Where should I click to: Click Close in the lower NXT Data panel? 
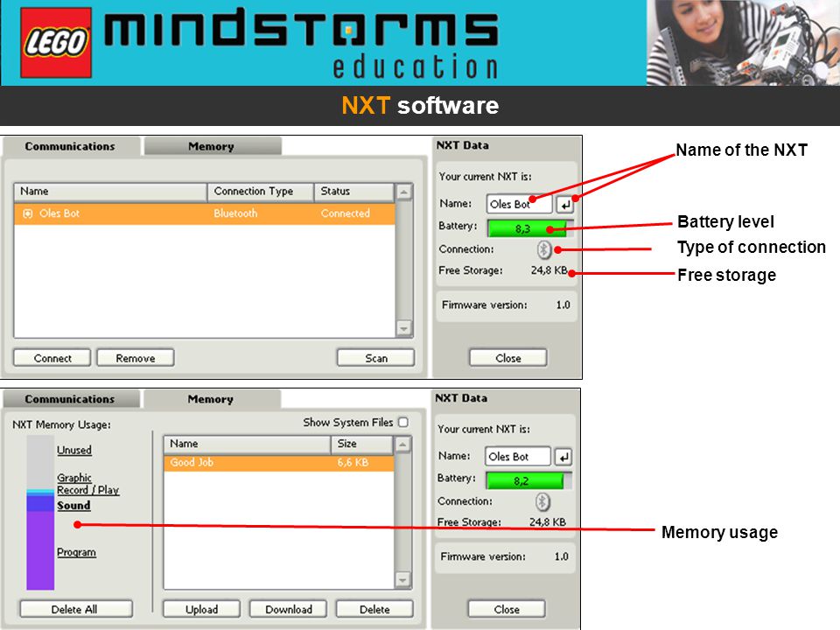[507, 609]
